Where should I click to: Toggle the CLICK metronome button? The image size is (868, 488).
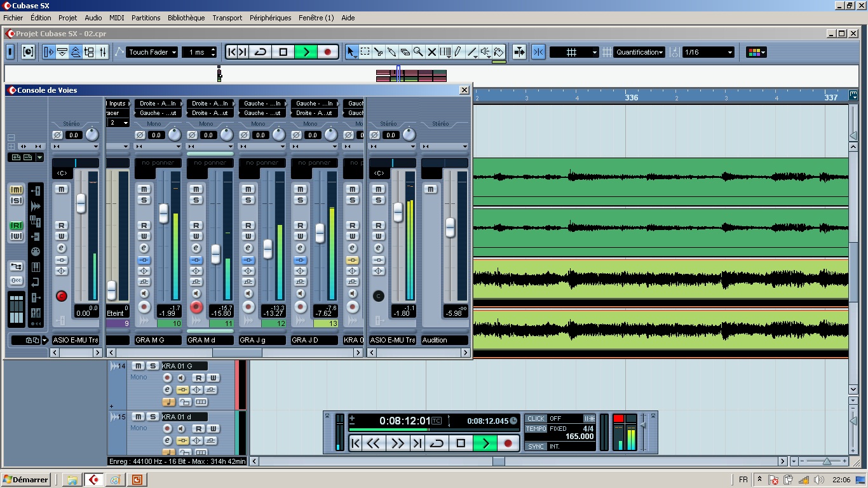pyautogui.click(x=536, y=419)
